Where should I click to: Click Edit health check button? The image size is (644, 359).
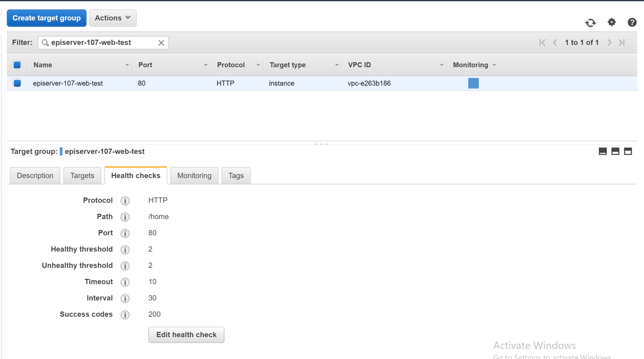pyautogui.click(x=186, y=335)
